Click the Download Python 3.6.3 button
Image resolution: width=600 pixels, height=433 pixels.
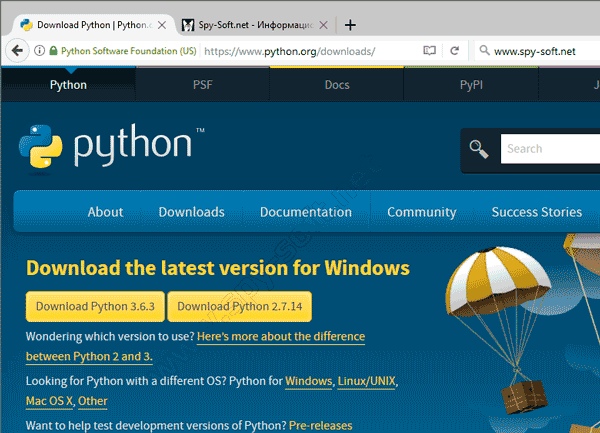click(x=95, y=306)
